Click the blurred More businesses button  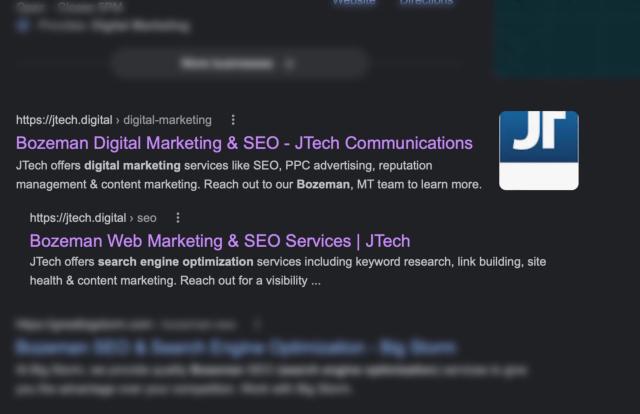coord(240,64)
